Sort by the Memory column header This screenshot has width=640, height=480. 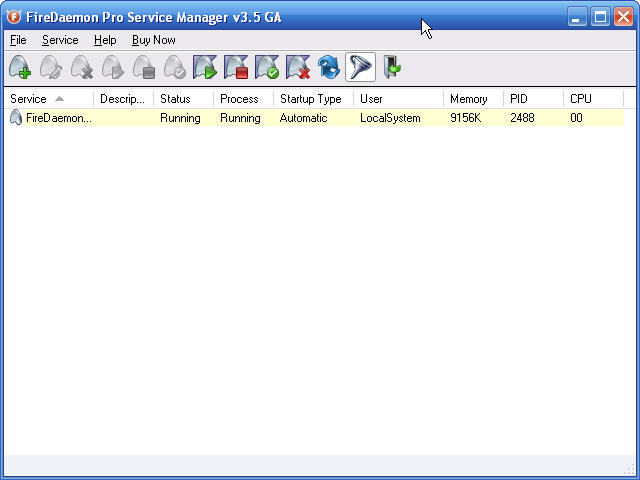coord(473,99)
